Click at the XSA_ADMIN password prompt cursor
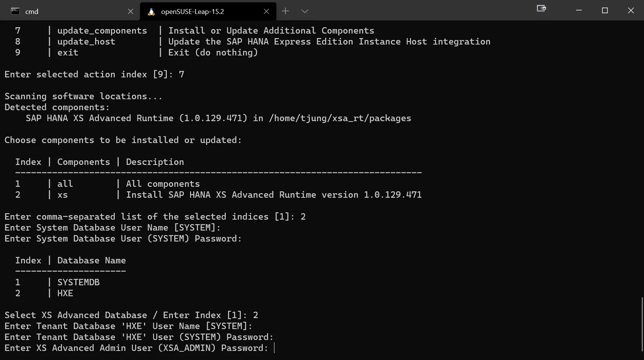Screen dimensions: 644x360 274,348
